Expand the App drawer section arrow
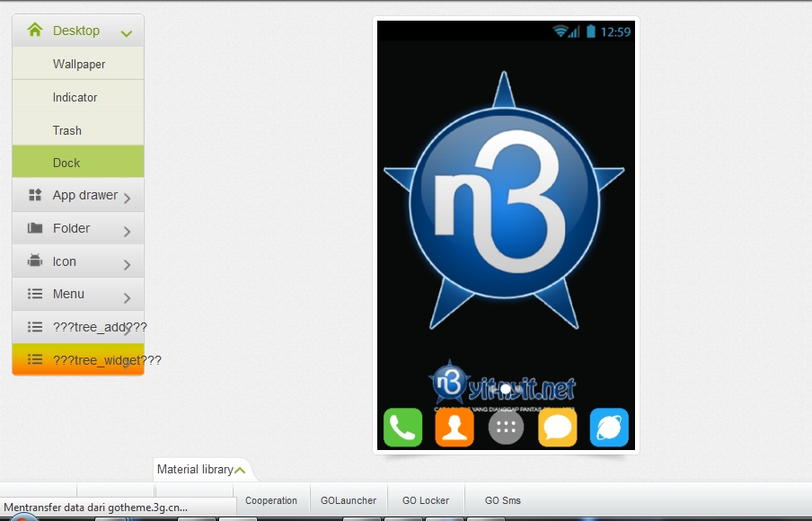Viewport: 812px width, 521px height. (128, 198)
